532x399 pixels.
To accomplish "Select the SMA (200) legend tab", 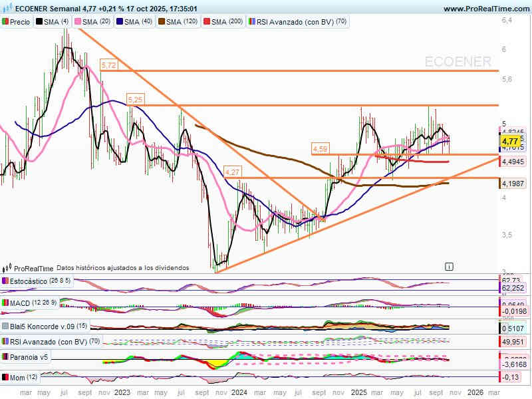I will 223,22.
